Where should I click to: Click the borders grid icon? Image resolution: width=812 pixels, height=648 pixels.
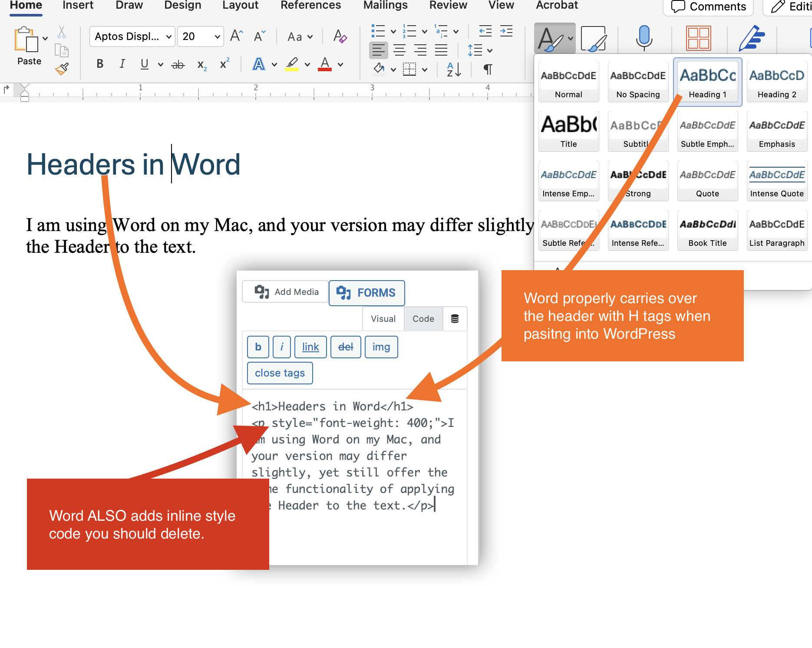pos(409,69)
